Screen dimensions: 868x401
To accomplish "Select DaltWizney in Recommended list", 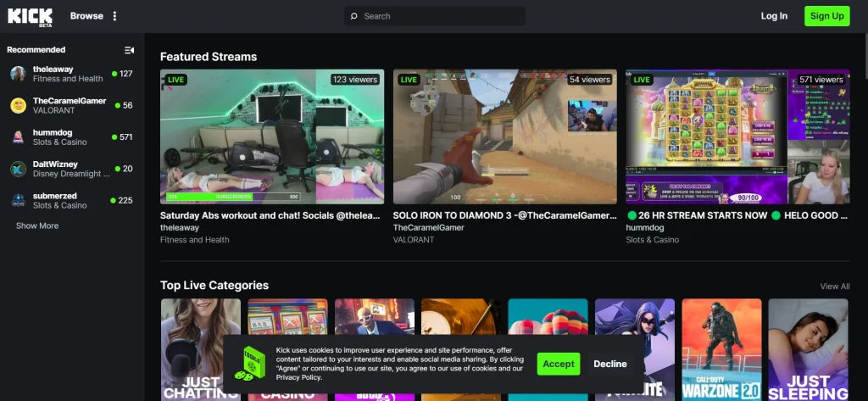I will click(x=72, y=169).
